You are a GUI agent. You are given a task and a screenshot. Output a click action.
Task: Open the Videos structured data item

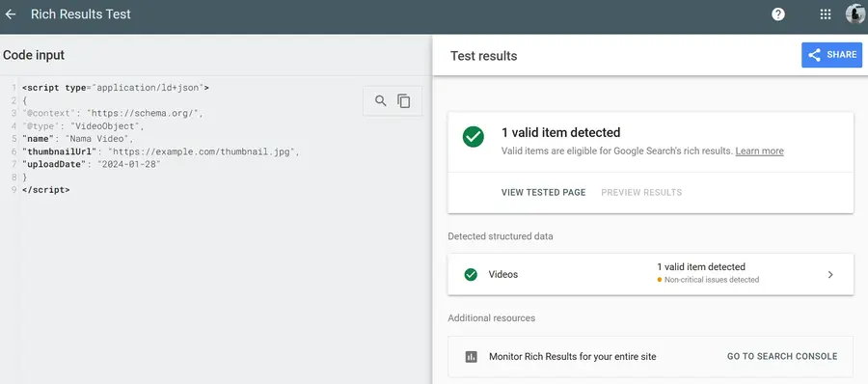click(650, 274)
